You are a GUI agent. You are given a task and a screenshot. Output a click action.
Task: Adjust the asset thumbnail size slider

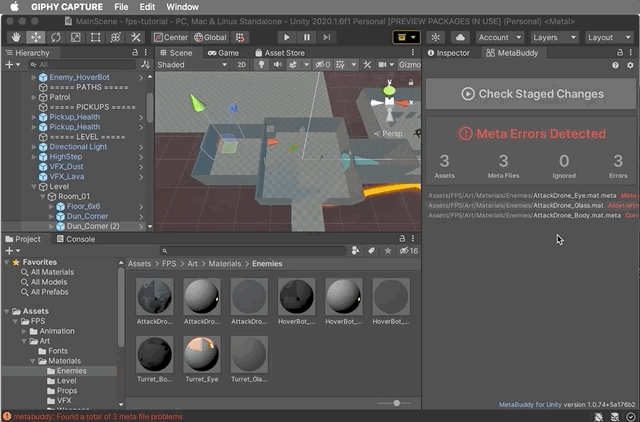[397, 403]
